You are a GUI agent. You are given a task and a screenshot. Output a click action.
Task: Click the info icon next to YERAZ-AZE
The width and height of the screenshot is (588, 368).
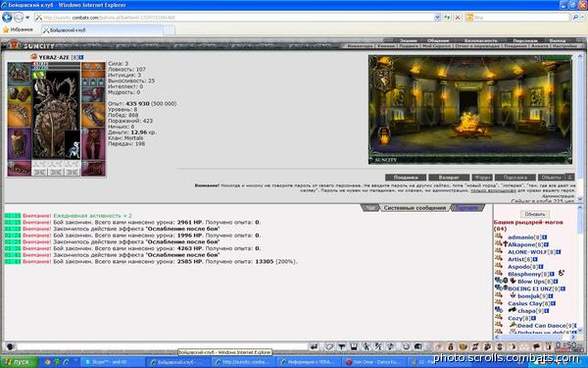click(x=81, y=58)
